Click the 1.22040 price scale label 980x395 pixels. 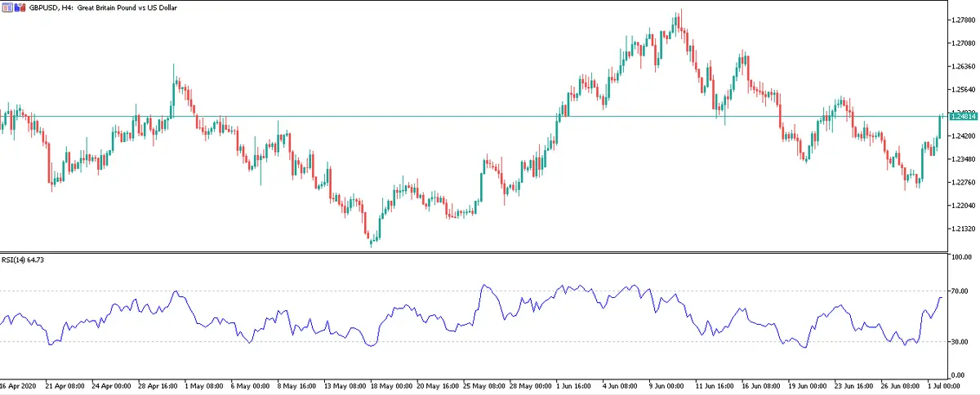point(962,205)
